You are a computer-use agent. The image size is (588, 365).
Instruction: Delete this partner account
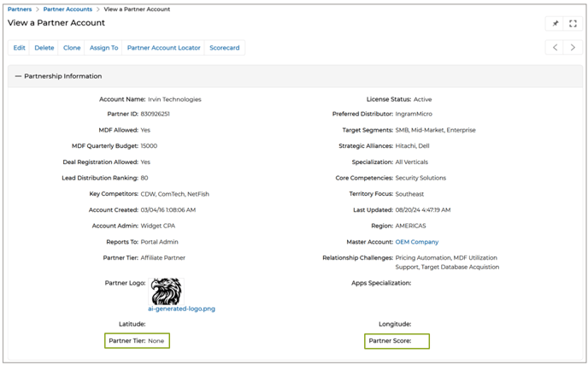(x=44, y=48)
